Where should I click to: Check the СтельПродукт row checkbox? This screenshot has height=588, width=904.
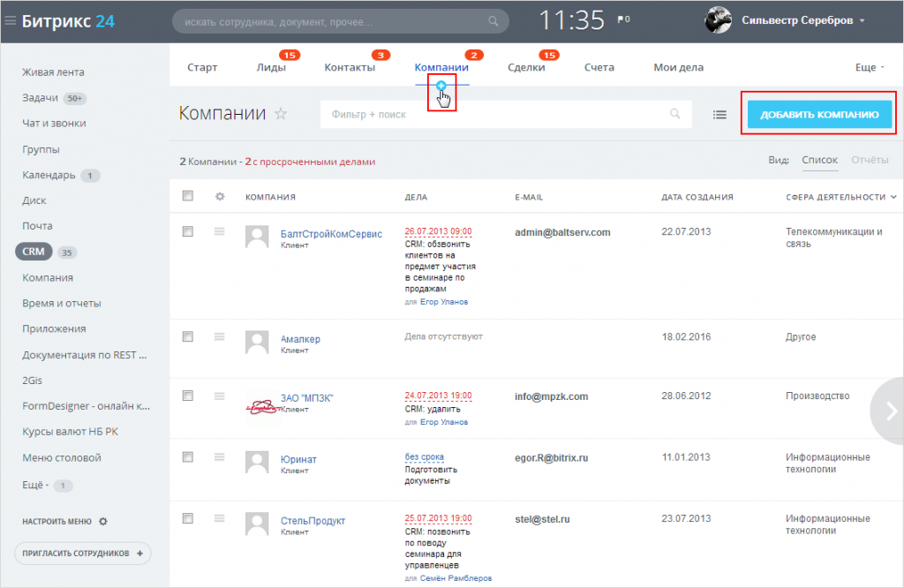(188, 518)
